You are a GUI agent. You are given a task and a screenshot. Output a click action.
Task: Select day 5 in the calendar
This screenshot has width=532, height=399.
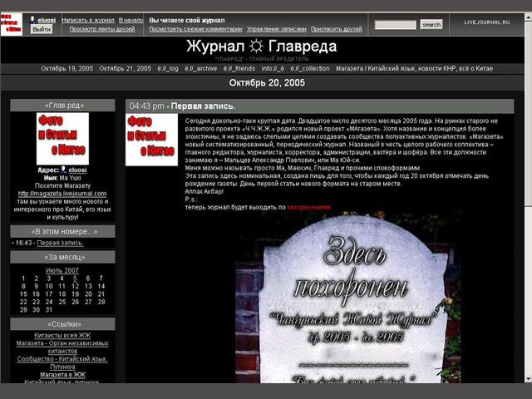pyautogui.click(x=75, y=278)
